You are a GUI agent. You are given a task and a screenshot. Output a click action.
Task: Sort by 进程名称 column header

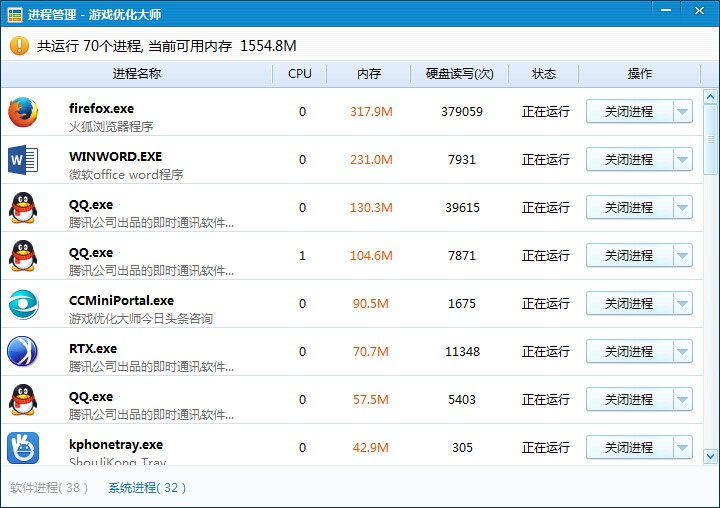(137, 73)
